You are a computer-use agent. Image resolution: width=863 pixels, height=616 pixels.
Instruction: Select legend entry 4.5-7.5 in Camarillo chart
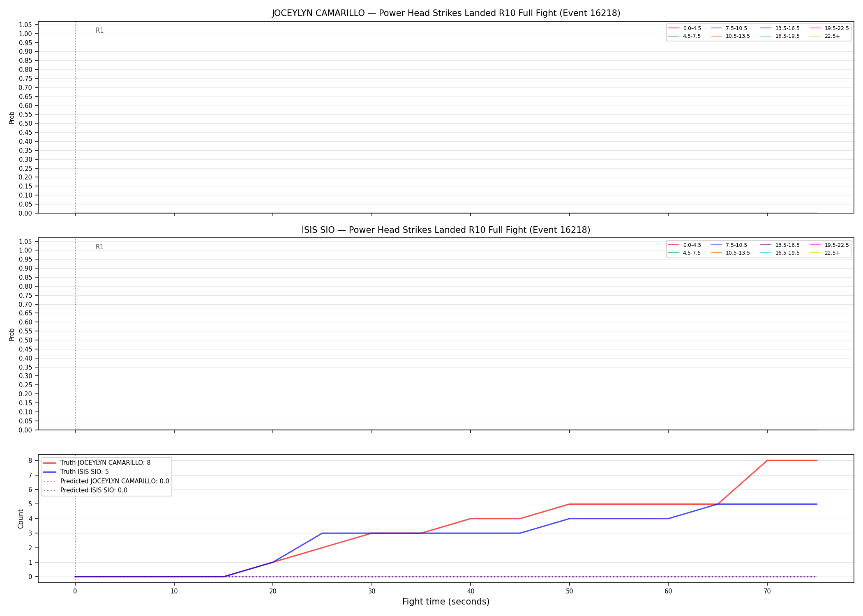click(x=685, y=36)
